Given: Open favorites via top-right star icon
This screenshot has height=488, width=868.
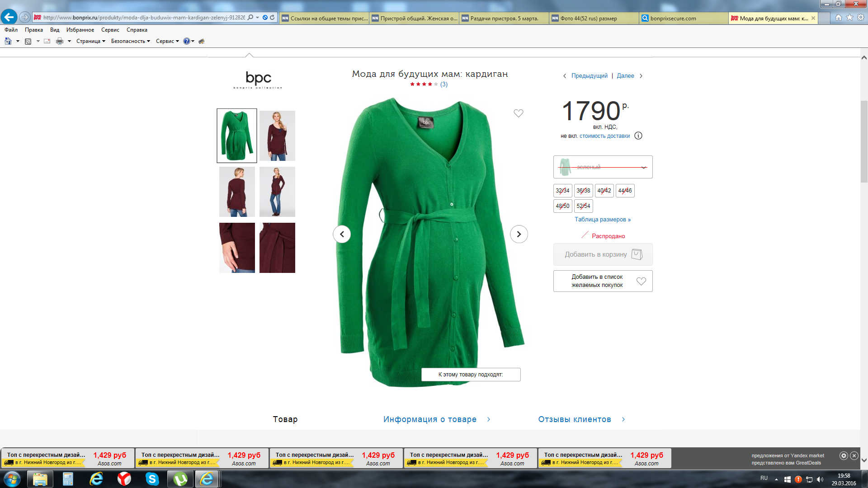Looking at the screenshot, I should (x=849, y=18).
